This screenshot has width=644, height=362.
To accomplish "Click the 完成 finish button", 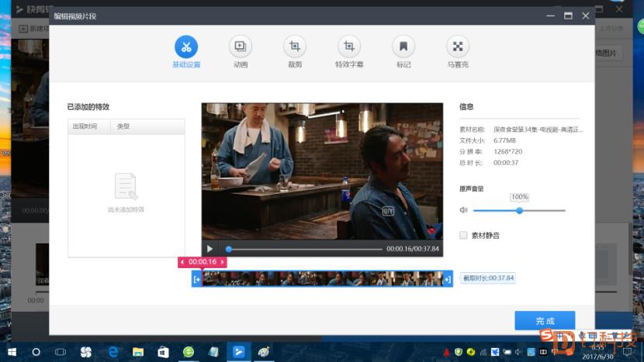I will pyautogui.click(x=545, y=321).
